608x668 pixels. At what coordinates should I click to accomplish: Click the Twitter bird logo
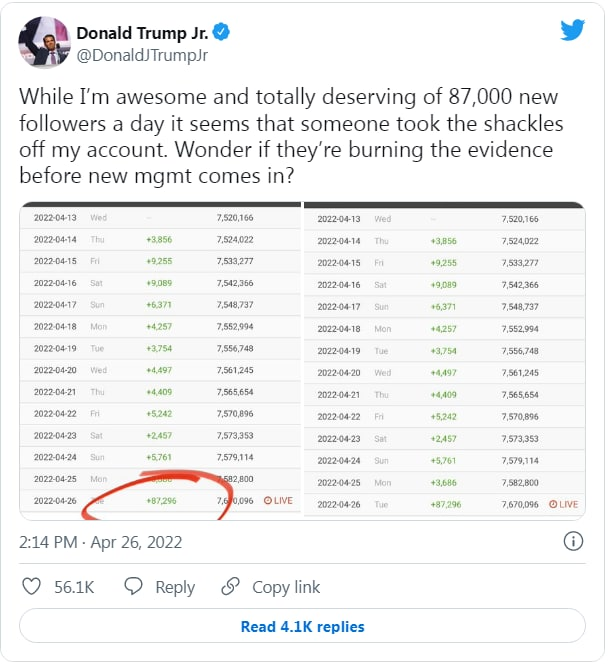572,29
